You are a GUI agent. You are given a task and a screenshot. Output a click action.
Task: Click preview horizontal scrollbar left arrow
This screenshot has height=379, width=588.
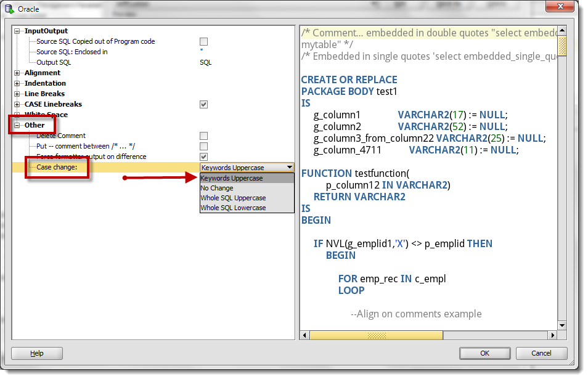[x=304, y=335]
